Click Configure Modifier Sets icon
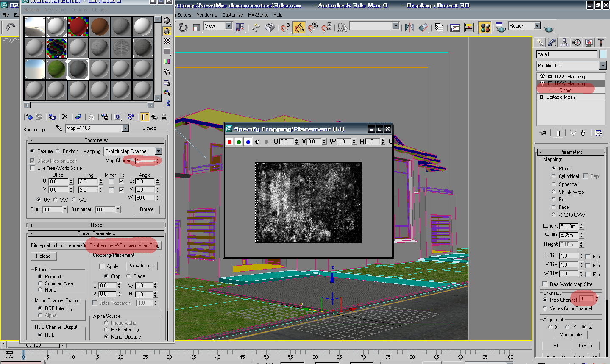 coord(599,133)
